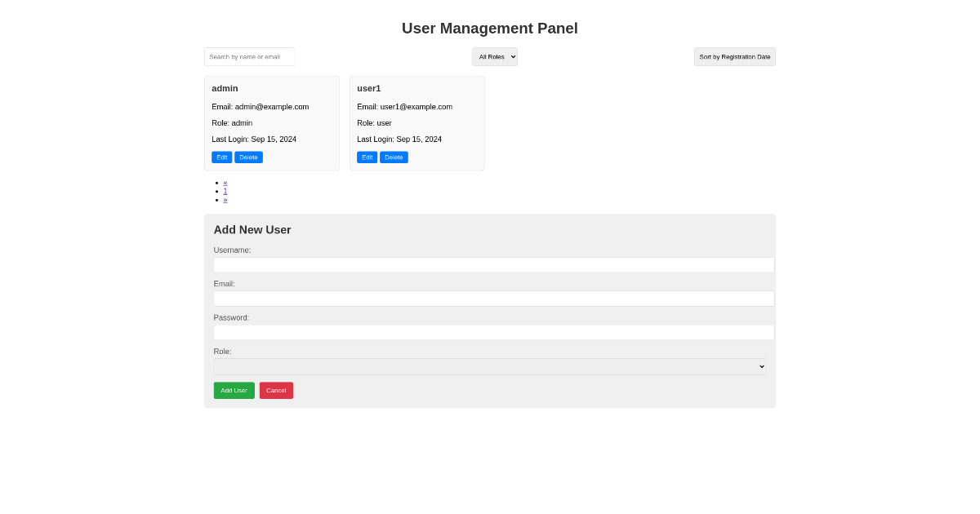This screenshot has height=514, width=980.
Task: Click the search by name or email box
Action: tap(249, 56)
